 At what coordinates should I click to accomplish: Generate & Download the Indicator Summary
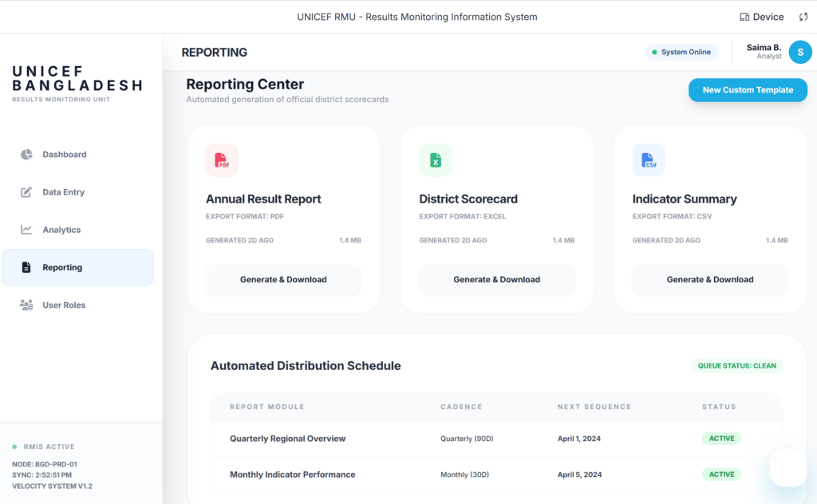pyautogui.click(x=709, y=280)
